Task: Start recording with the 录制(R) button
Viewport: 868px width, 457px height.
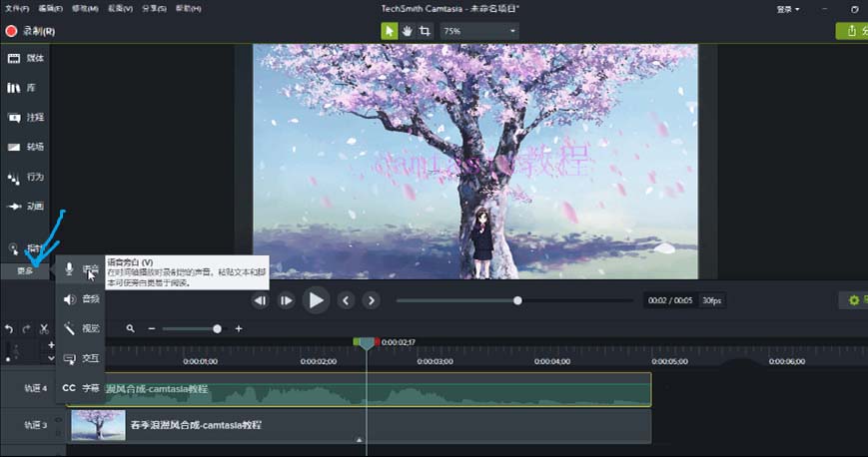Action: 30,31
